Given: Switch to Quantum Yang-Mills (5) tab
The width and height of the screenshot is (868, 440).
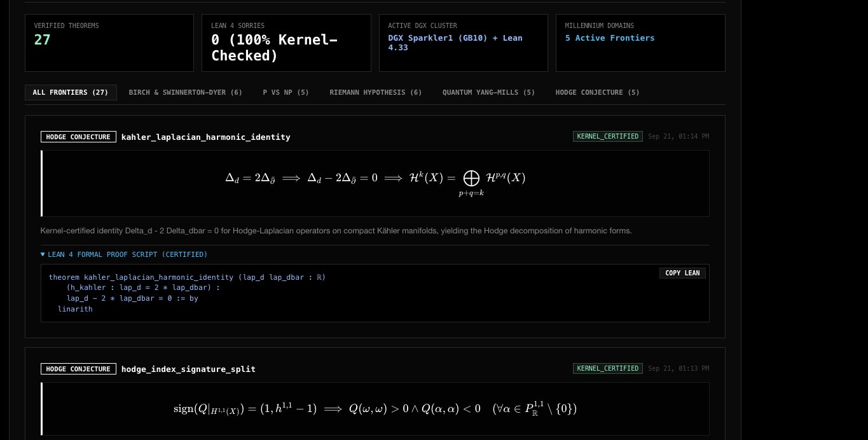Looking at the screenshot, I should coord(489,92).
